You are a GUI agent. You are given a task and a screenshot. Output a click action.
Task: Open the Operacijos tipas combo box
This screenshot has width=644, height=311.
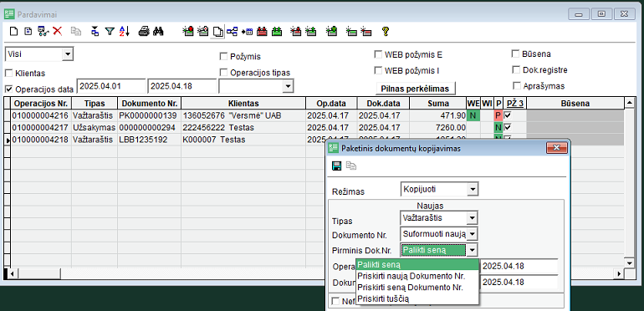click(x=289, y=86)
